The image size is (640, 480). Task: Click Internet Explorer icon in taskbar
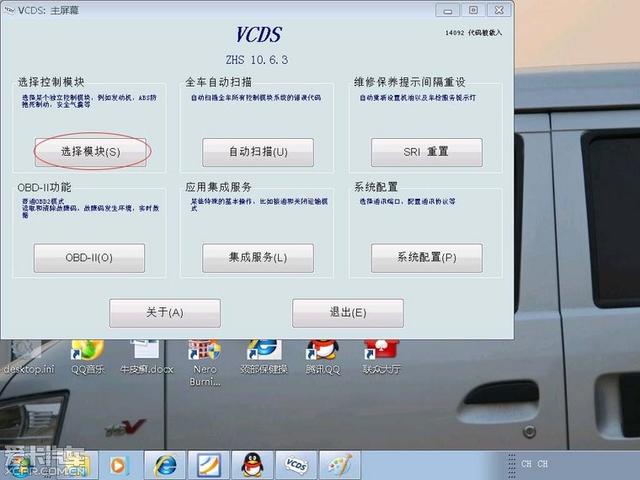(x=166, y=465)
